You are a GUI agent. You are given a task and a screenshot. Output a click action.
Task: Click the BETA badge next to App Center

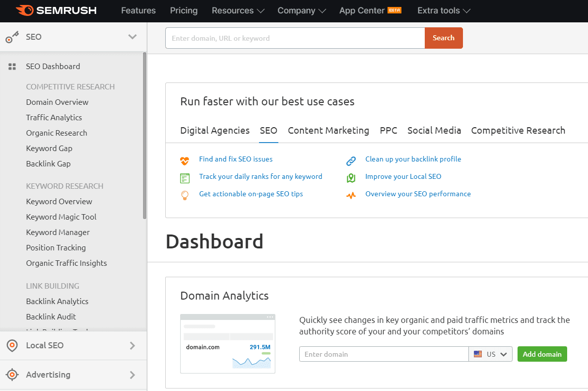pyautogui.click(x=394, y=10)
